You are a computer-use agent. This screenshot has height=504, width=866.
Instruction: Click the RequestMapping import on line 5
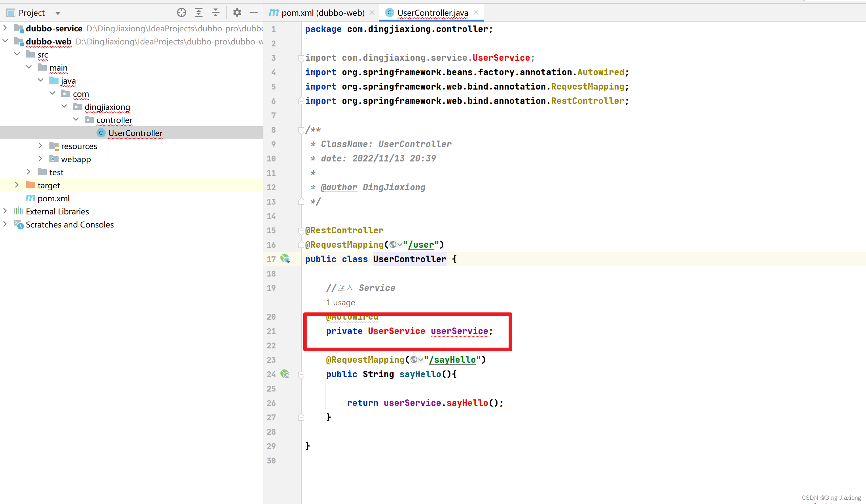588,87
